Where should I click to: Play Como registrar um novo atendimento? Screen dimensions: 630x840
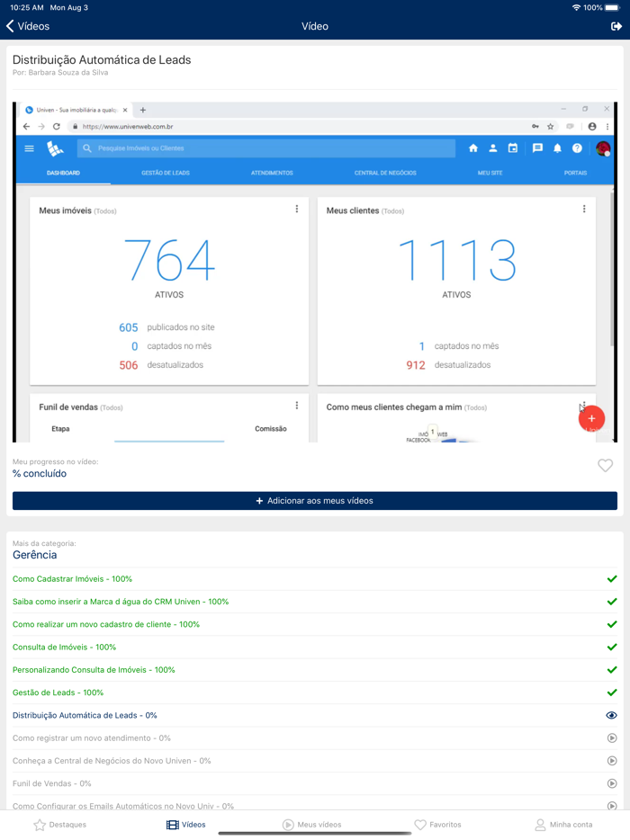click(612, 738)
